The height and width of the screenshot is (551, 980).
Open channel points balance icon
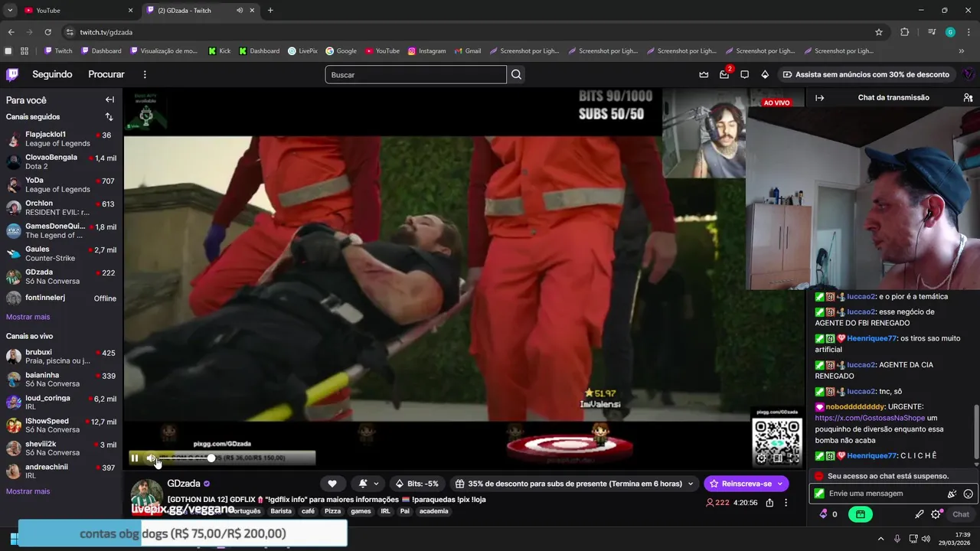[828, 514]
